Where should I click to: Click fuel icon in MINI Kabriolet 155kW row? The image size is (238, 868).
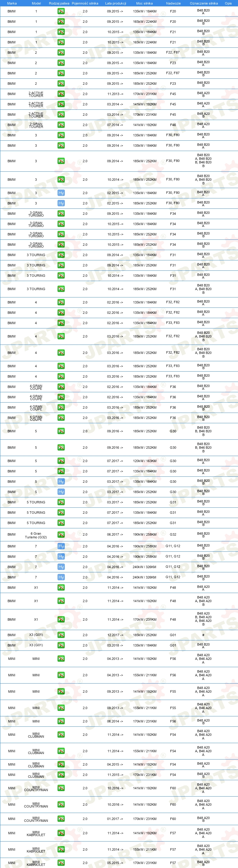tap(61, 849)
